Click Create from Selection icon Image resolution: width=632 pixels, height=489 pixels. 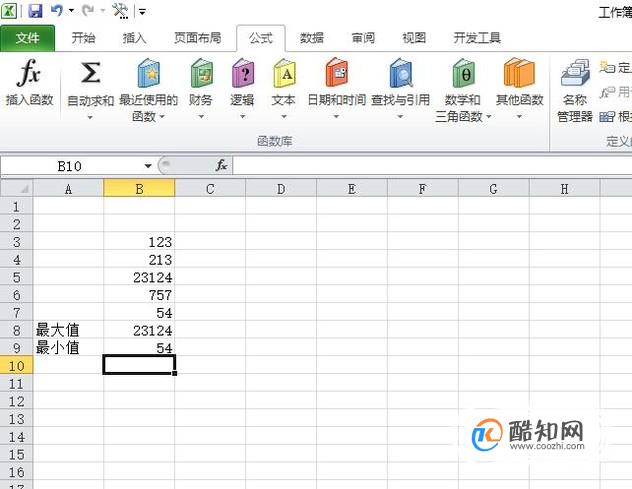tap(607, 117)
